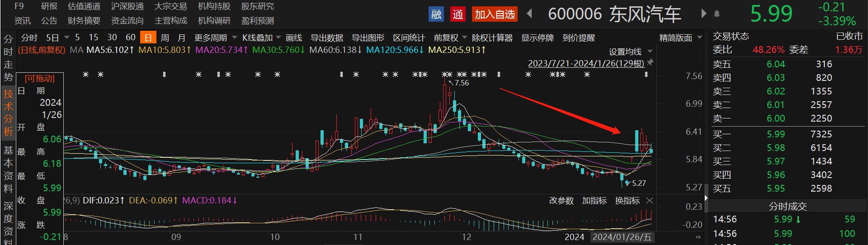The image size is (868, 245).
Task: Expand dropdown arrow after 5日
Action: pos(67,37)
